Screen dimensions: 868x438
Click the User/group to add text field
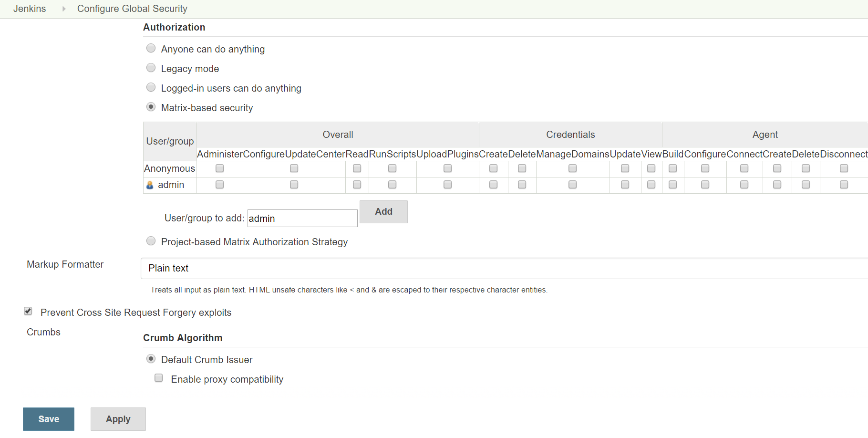click(x=302, y=219)
